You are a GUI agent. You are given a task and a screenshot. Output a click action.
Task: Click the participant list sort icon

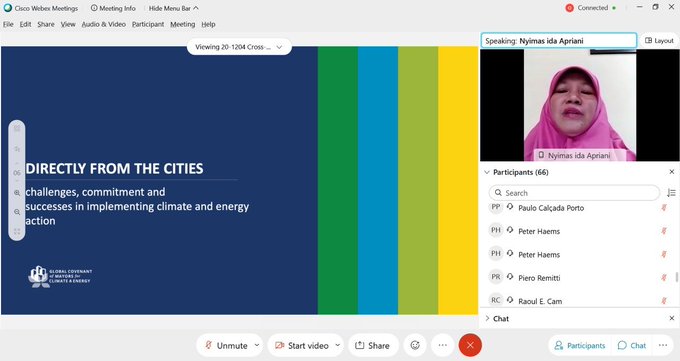click(x=671, y=193)
